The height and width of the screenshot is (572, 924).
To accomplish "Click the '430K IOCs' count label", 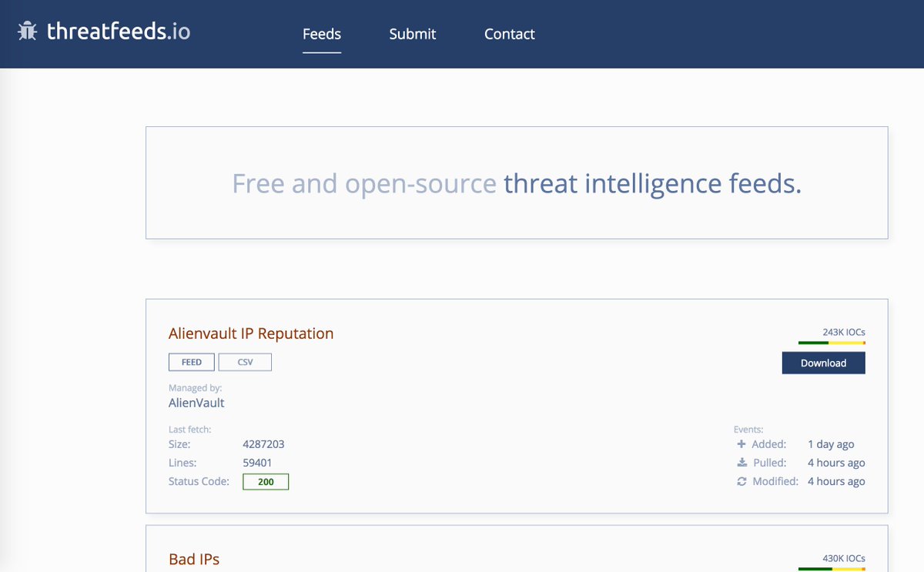I will (x=844, y=558).
